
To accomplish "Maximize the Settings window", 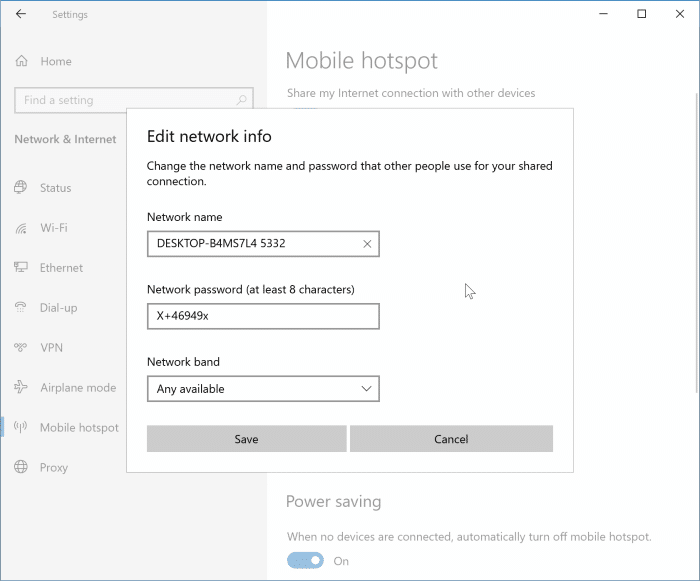I will [x=642, y=14].
